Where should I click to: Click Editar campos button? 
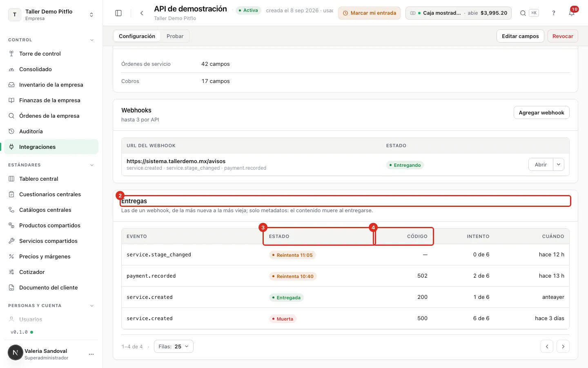click(520, 36)
